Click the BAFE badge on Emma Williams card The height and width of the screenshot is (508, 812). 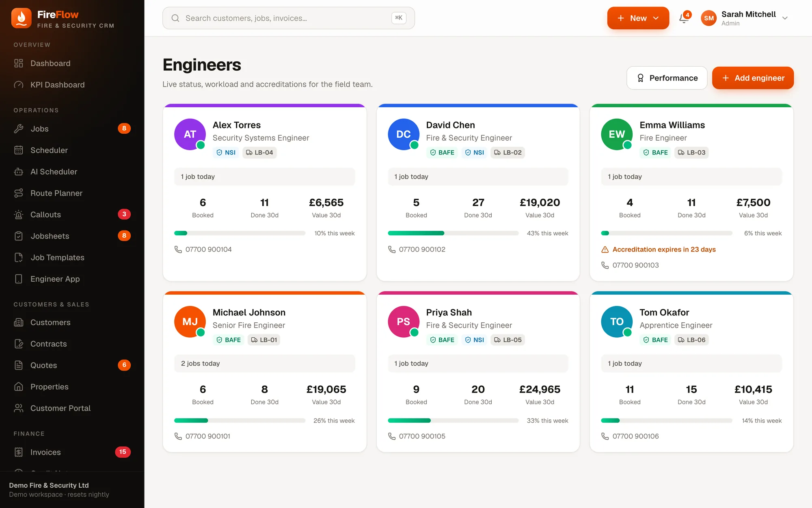click(x=656, y=153)
